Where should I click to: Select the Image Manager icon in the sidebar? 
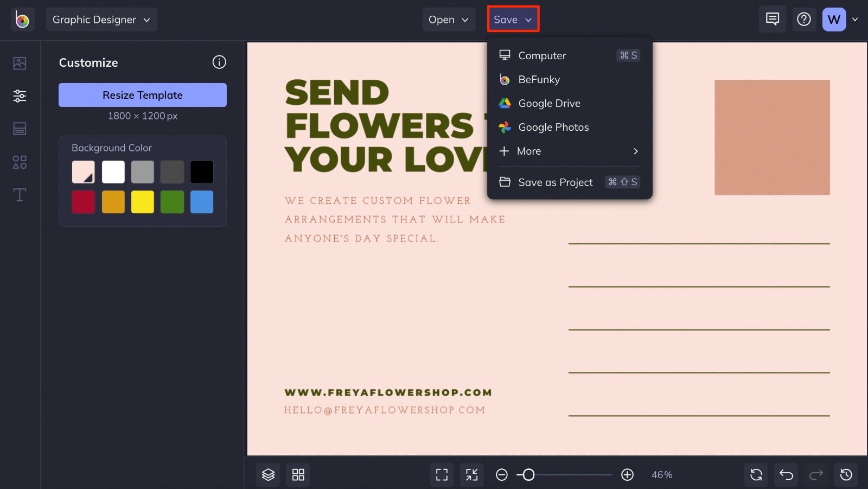[20, 63]
